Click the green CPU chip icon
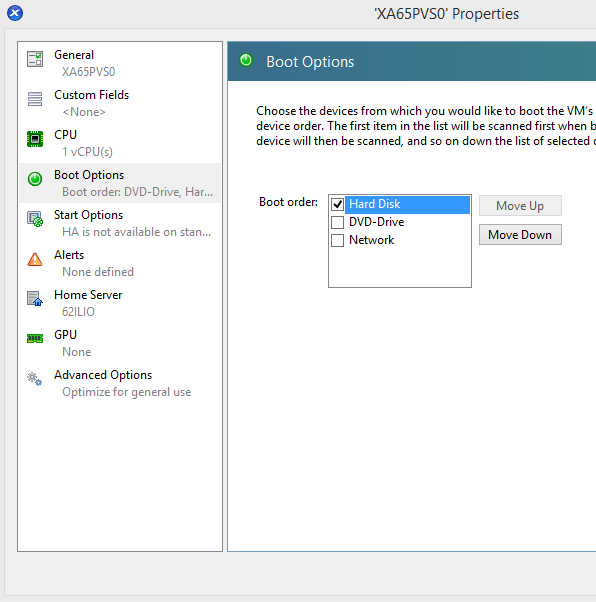This screenshot has width=596, height=602. [35, 139]
